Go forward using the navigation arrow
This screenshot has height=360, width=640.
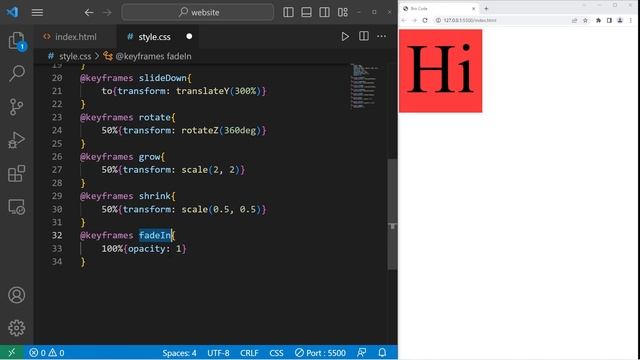(107, 12)
